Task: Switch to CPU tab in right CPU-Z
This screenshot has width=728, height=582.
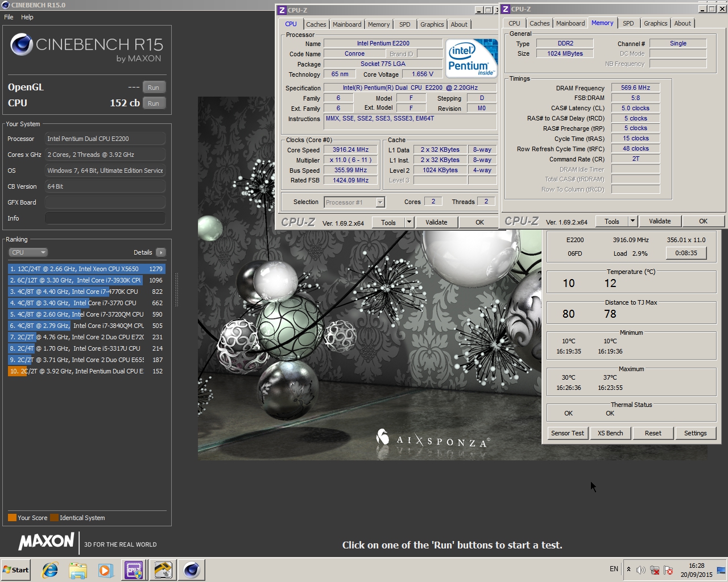Action: [x=514, y=23]
